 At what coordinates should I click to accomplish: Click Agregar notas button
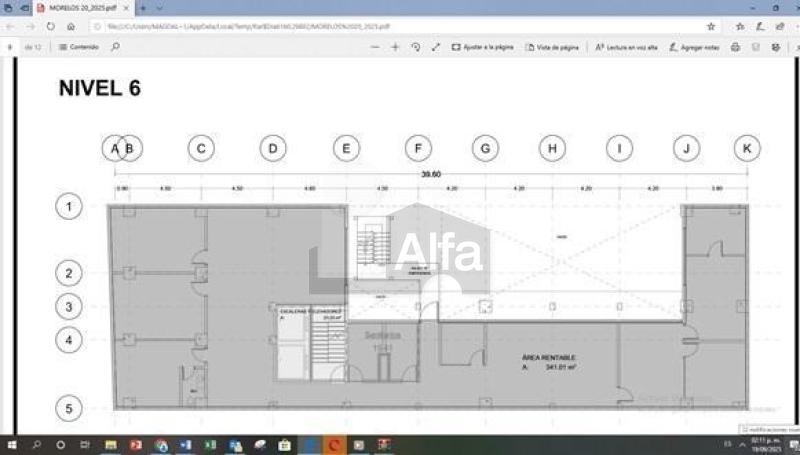[x=696, y=47]
